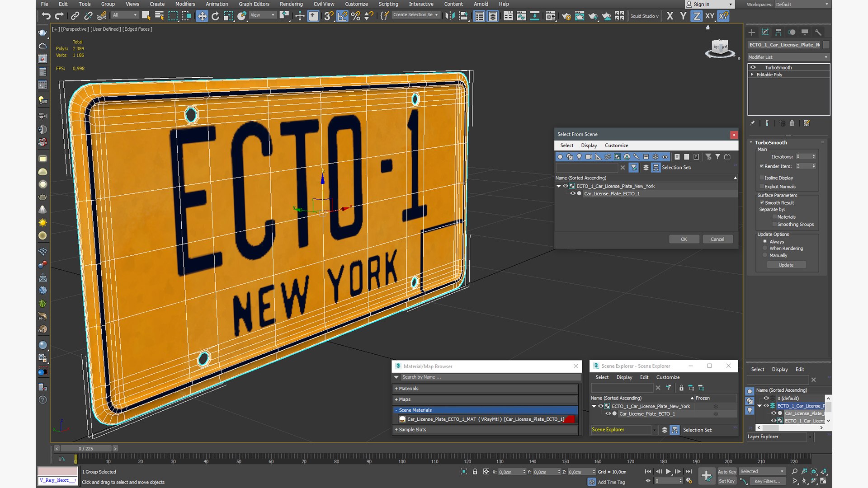Open the Rendering menu

pyautogui.click(x=291, y=4)
